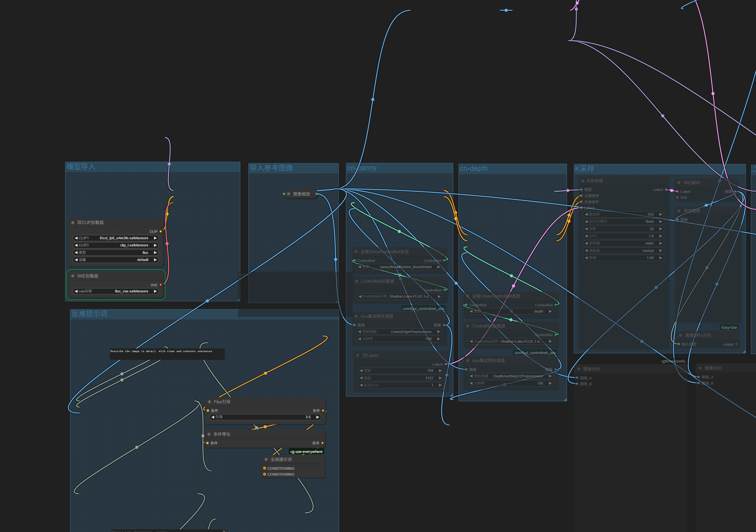This screenshot has width=756, height=532.
Task: Click the rgthree-comfy badge
Action: (x=673, y=361)
